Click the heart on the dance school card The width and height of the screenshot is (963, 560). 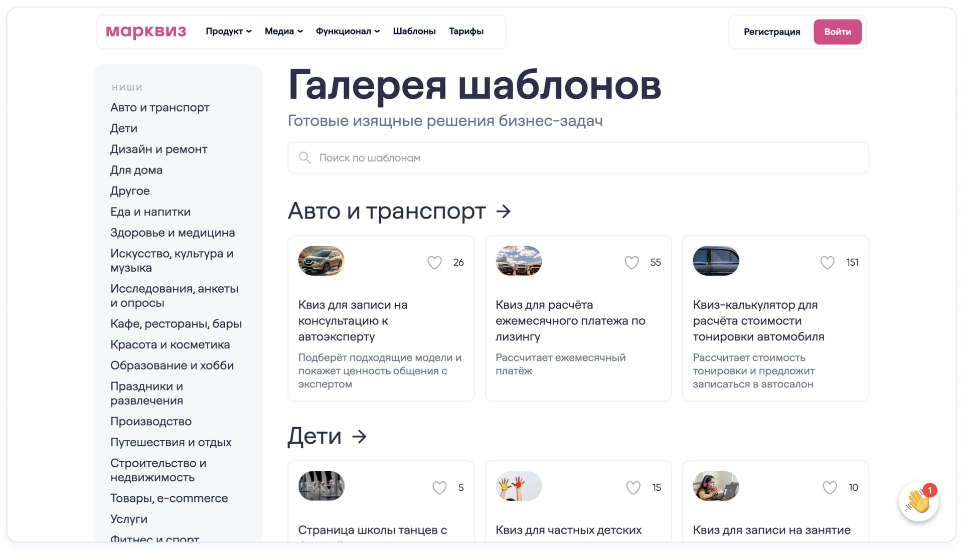[439, 487]
